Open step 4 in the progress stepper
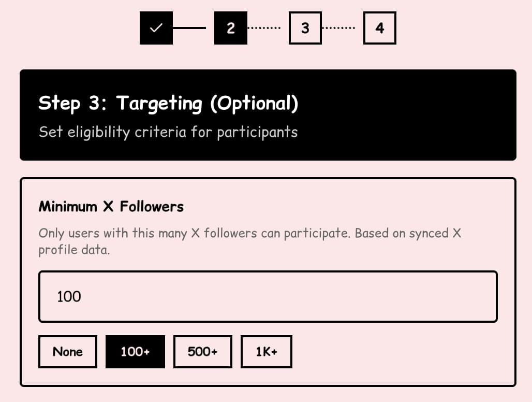The width and height of the screenshot is (532, 402). click(x=379, y=28)
